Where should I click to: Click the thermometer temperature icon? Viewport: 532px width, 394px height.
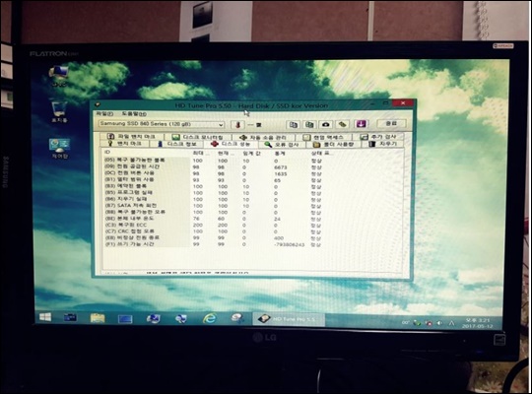[x=237, y=125]
